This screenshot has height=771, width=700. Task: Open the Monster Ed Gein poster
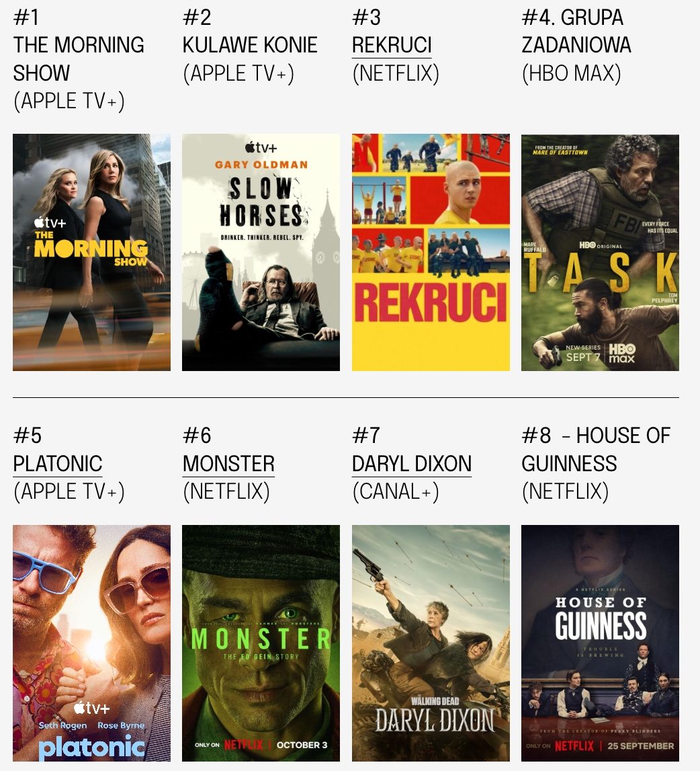[x=261, y=643]
